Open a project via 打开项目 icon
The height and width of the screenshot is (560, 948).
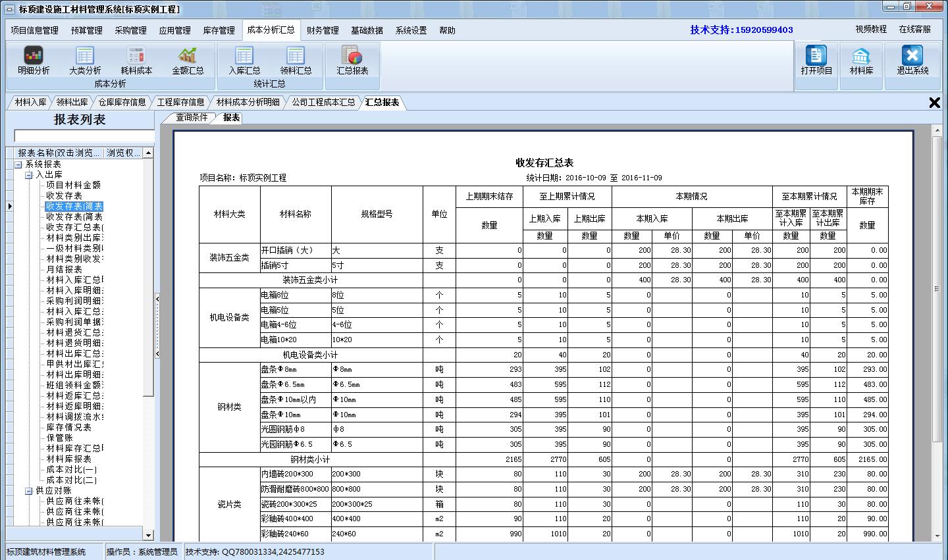[816, 63]
